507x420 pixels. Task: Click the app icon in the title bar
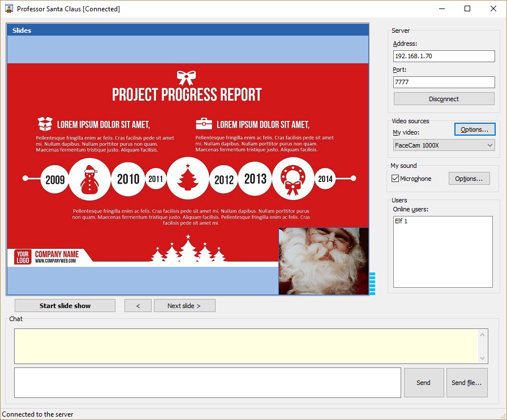(9, 8)
